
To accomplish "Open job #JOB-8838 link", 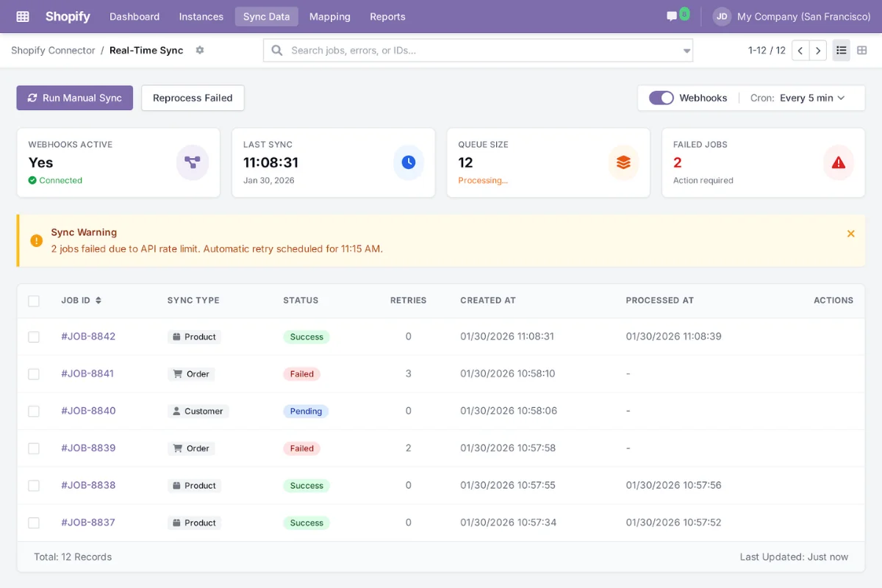I will click(x=88, y=485).
